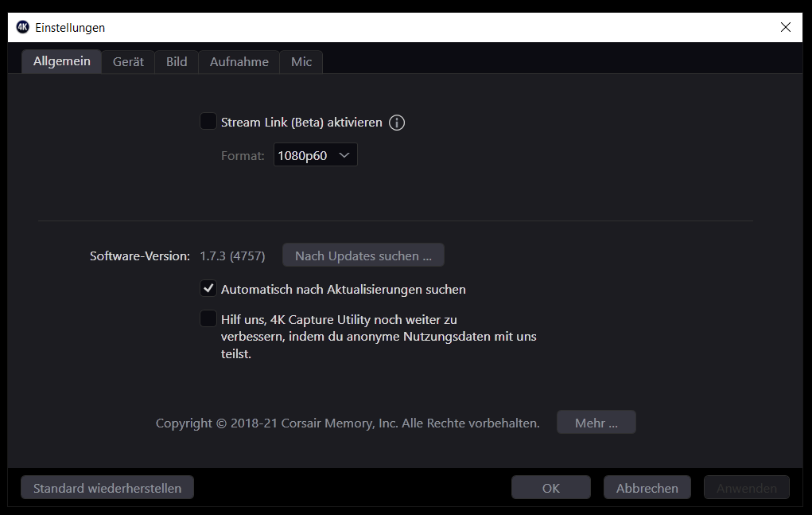Click the greyed-out Anwenden button
The width and height of the screenshot is (812, 515).
(746, 488)
